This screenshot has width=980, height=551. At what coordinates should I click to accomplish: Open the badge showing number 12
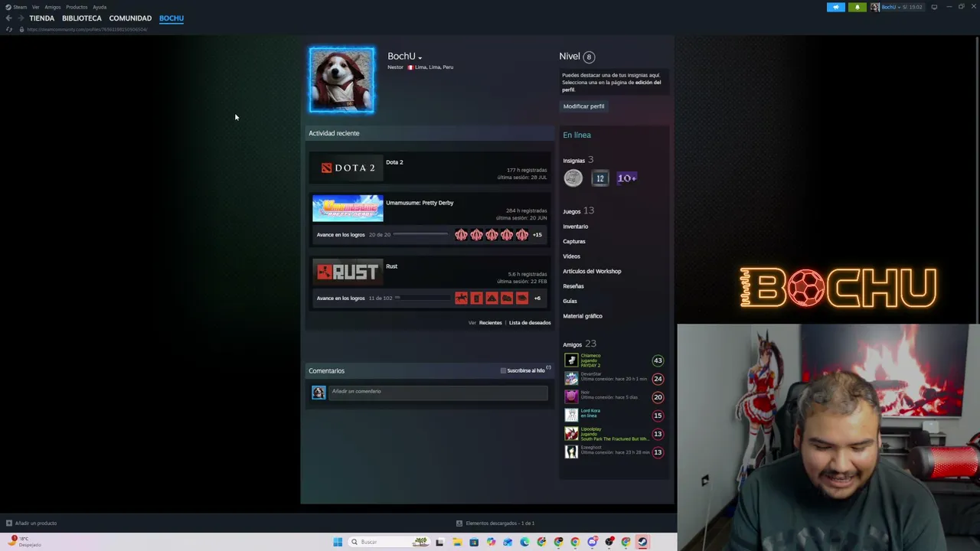pyautogui.click(x=599, y=178)
